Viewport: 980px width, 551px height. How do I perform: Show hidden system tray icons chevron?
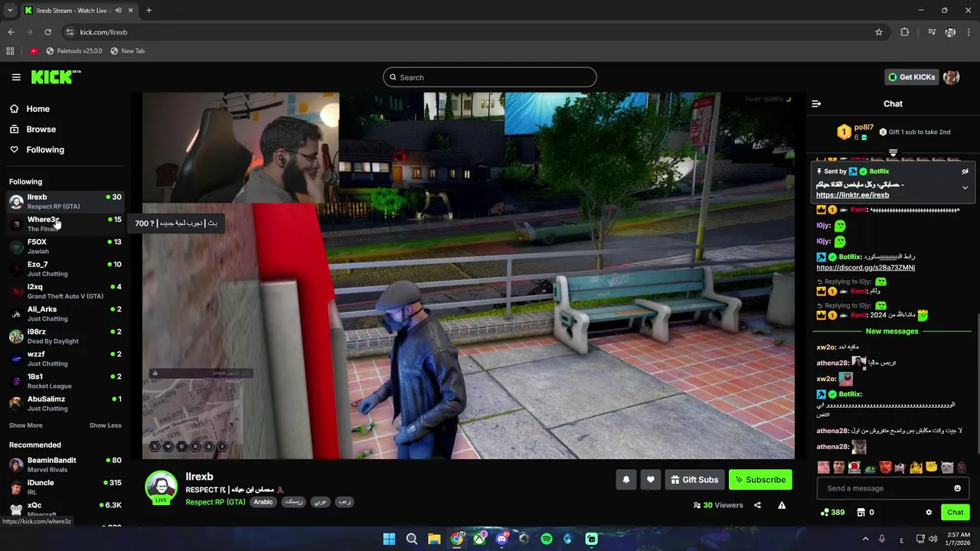pos(865,539)
